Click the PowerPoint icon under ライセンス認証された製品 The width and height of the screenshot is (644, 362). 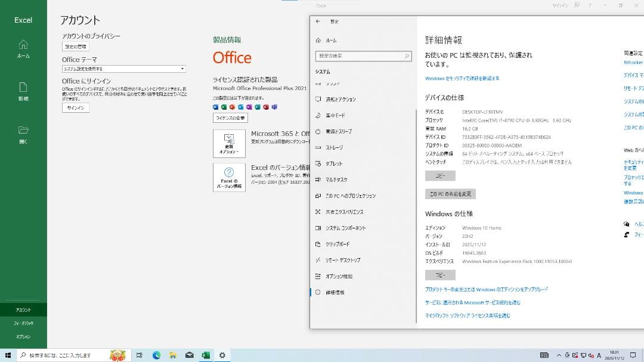232,107
